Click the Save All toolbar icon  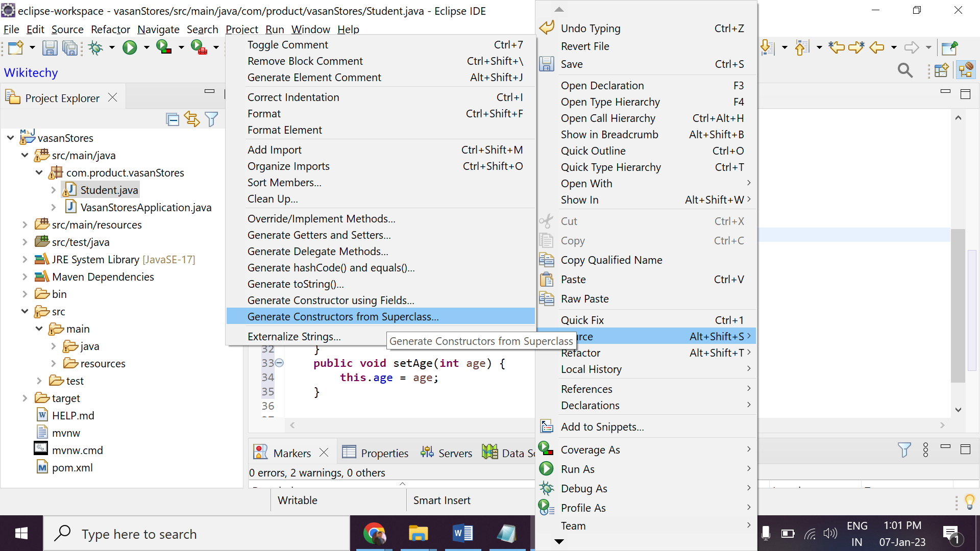coord(70,48)
